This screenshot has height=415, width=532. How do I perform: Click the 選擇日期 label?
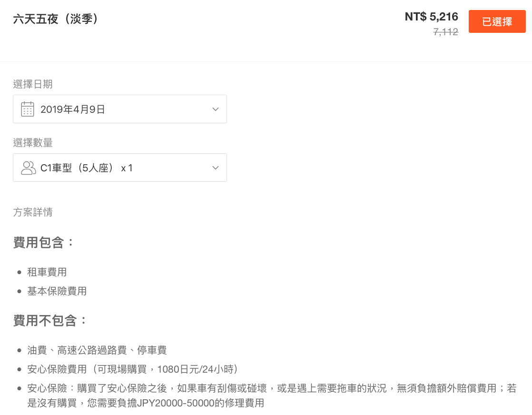(x=33, y=84)
